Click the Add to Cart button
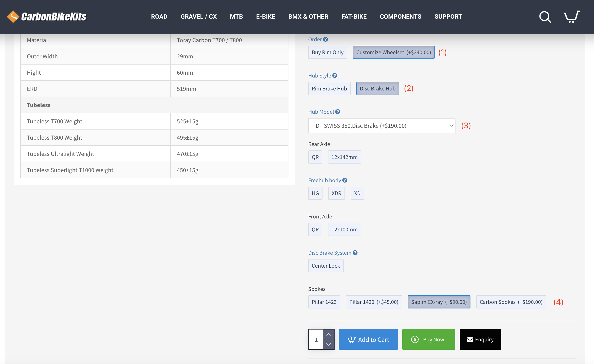 [x=368, y=339]
